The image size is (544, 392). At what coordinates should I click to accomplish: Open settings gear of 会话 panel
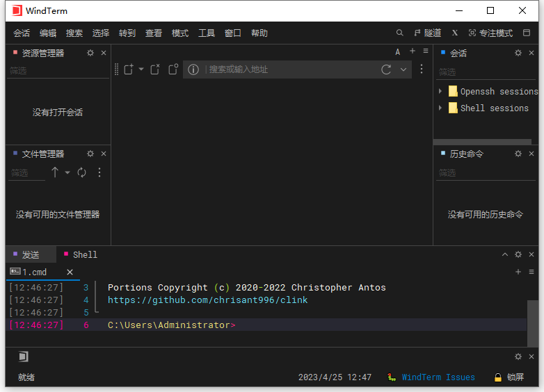[518, 53]
